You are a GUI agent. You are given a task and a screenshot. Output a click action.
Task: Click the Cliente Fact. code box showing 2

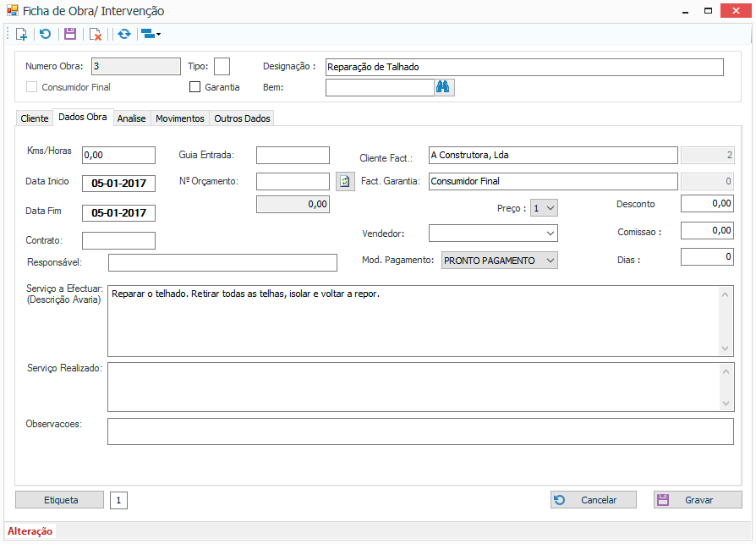tap(708, 156)
